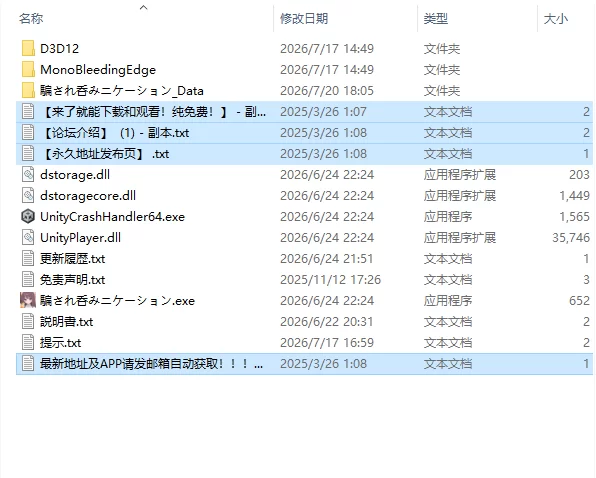Click the size value 1,565
The image size is (596, 478).
(x=574, y=217)
